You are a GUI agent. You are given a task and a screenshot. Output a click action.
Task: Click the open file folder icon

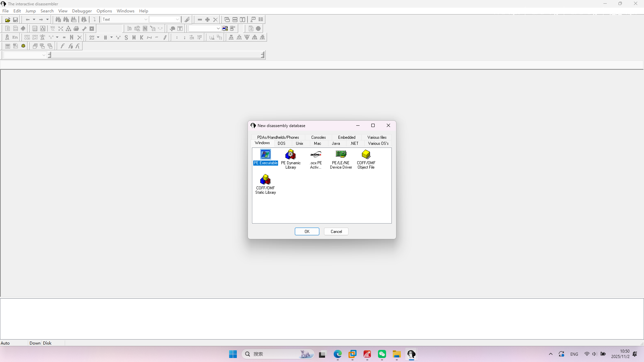7,20
